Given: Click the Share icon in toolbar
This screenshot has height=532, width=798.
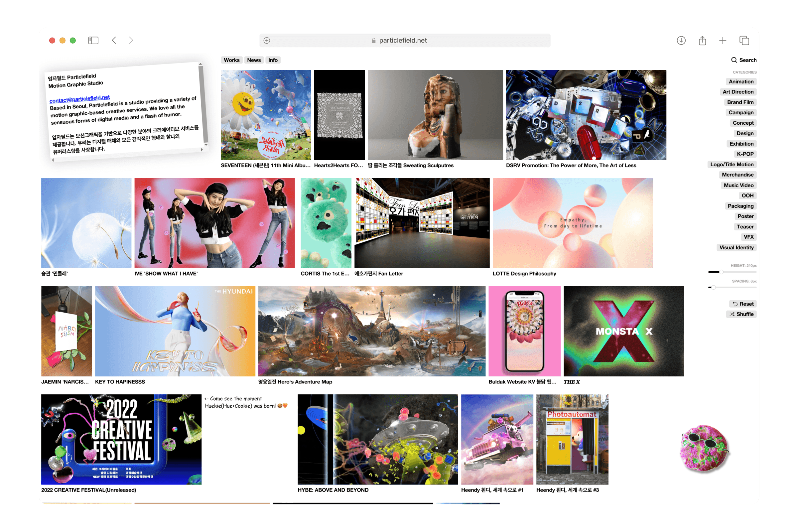Looking at the screenshot, I should pos(702,40).
